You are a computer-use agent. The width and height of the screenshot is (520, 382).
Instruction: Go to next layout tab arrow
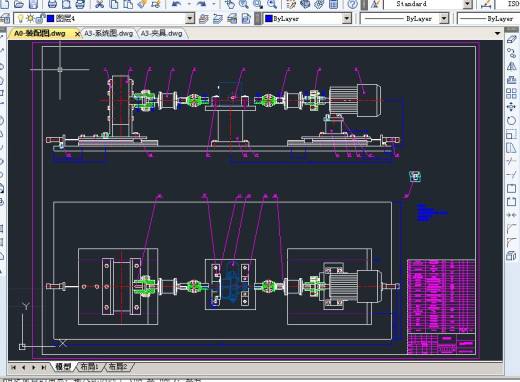(34, 367)
